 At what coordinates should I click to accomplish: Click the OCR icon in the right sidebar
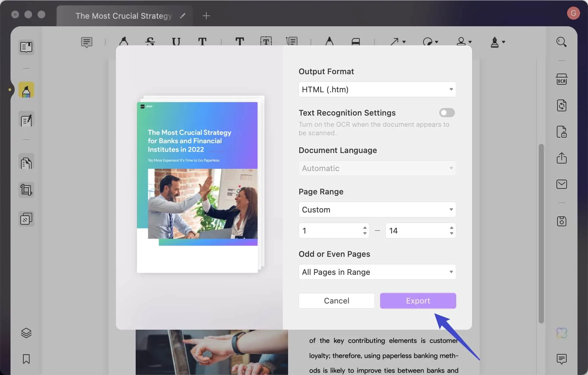pyautogui.click(x=562, y=79)
